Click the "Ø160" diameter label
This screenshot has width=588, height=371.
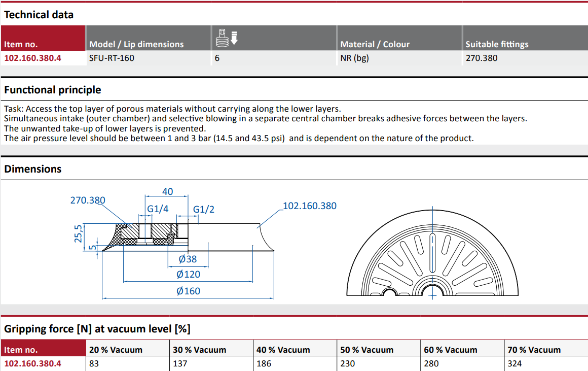point(188,291)
